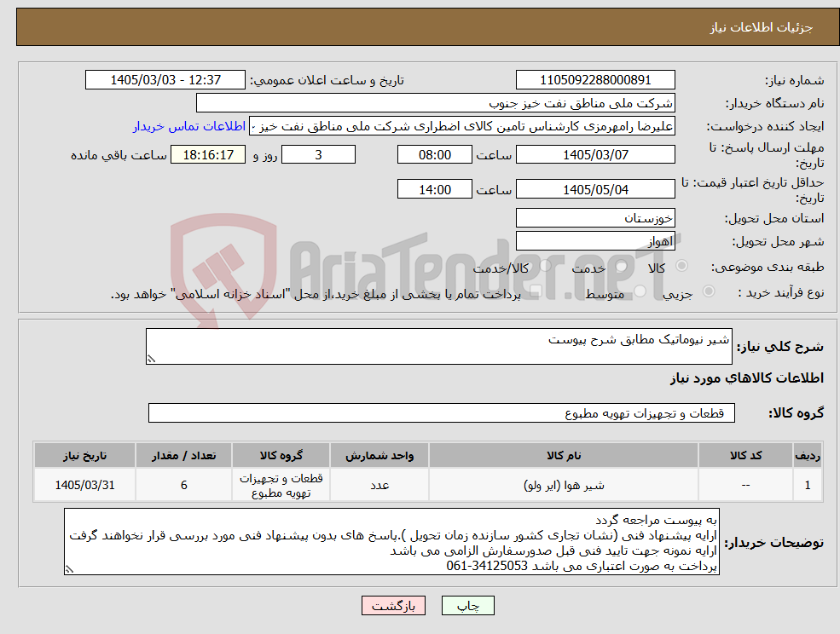
Task: Click the تاریخ نیاز column header
Action: coord(84,455)
